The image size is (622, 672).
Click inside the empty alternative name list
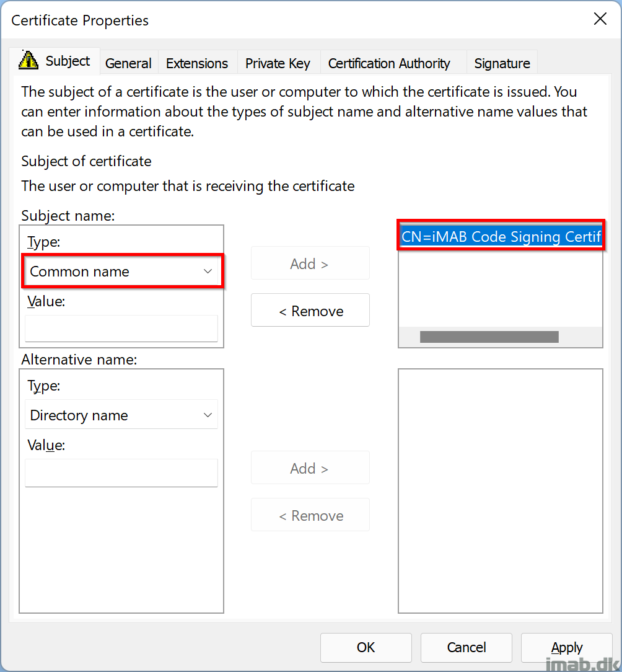point(501,491)
